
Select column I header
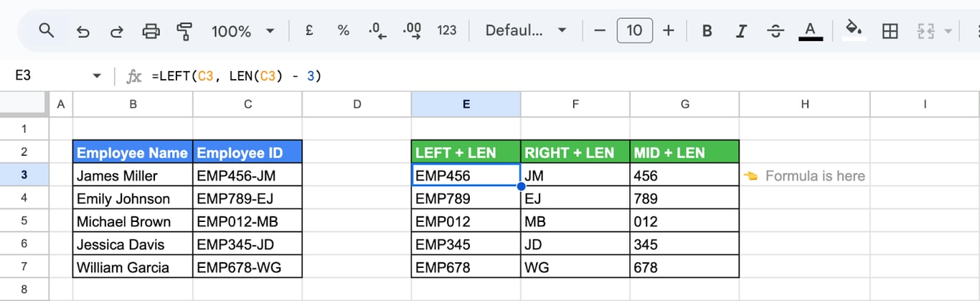point(925,104)
